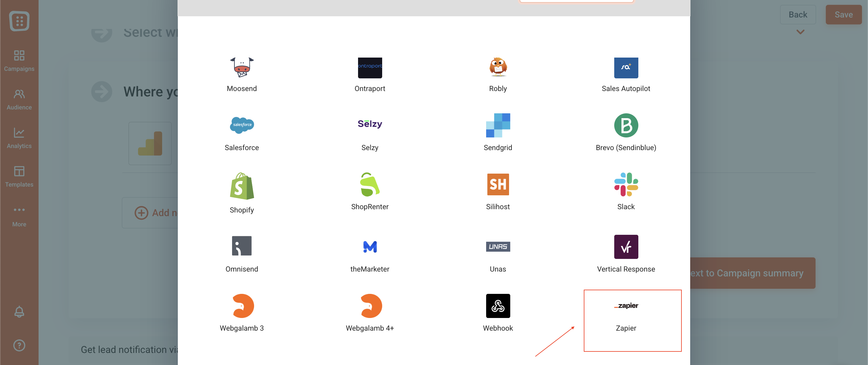Click the Salesforce label
Screen dimensions: 868x365
242,147
